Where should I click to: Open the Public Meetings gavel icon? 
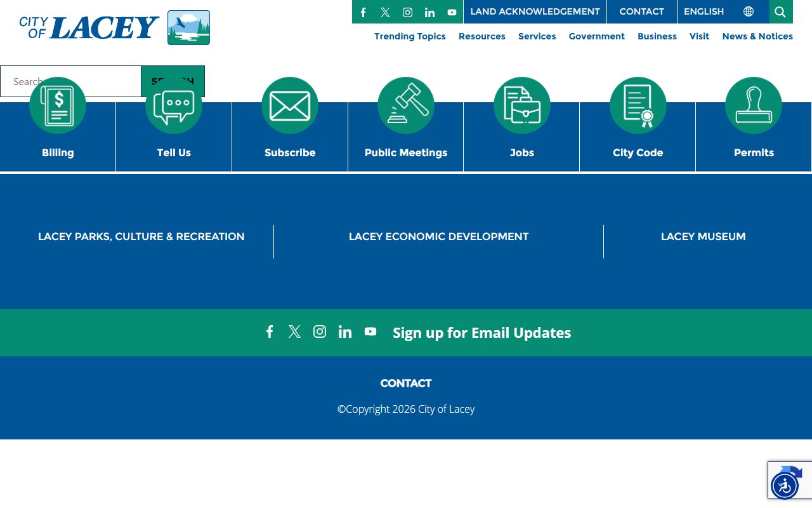pos(406,105)
